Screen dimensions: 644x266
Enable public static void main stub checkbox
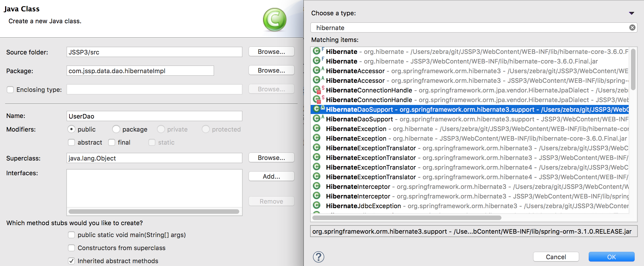coord(71,235)
